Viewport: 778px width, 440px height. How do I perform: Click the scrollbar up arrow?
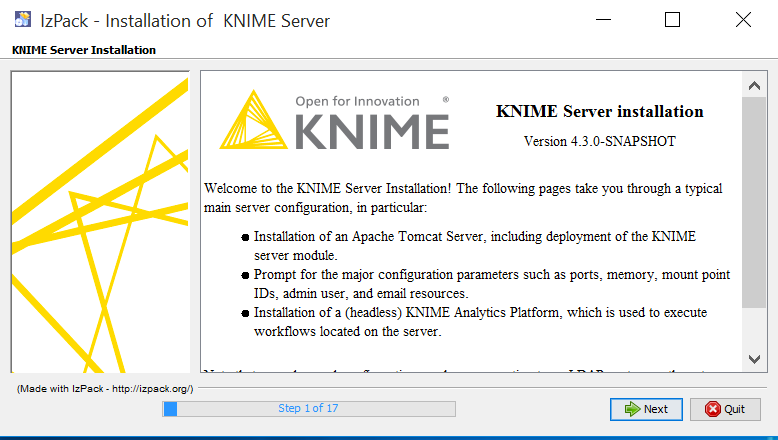pyautogui.click(x=754, y=85)
